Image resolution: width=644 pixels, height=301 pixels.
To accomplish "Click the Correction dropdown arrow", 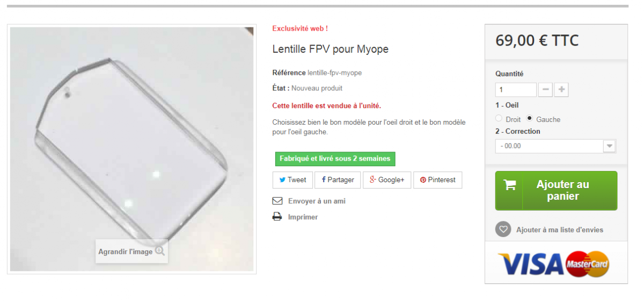I will point(609,146).
